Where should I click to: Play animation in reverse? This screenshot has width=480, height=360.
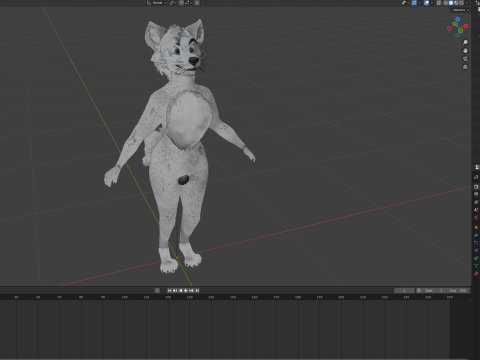tap(180, 291)
